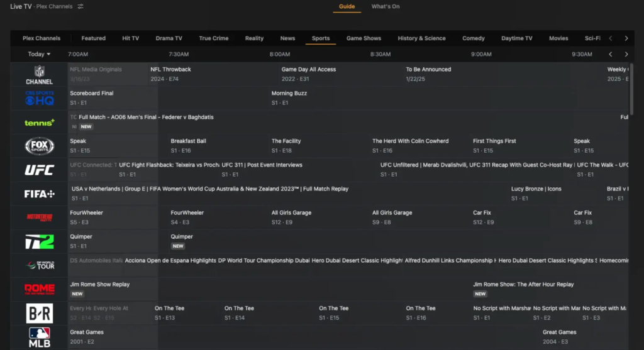
Task: Select the Movies category tab
Action: (558, 38)
